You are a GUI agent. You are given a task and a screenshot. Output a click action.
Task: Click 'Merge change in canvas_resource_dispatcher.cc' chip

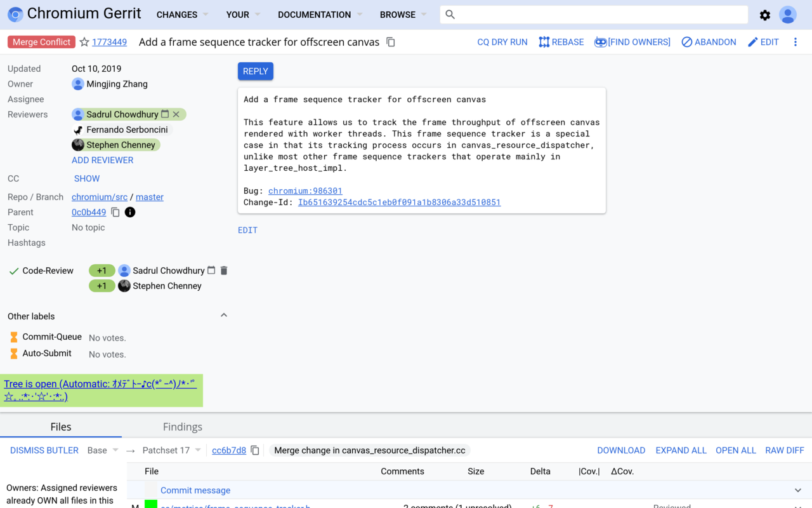point(370,450)
